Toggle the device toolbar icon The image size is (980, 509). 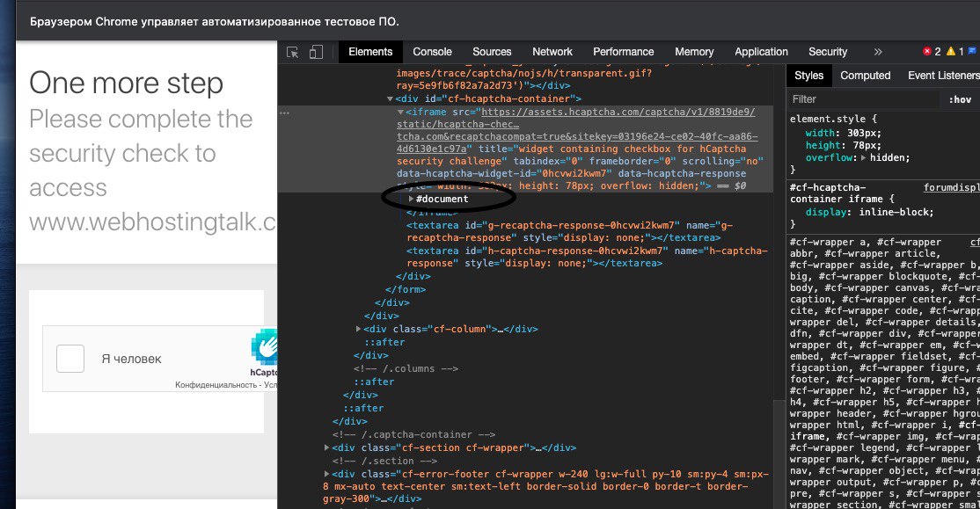[316, 52]
